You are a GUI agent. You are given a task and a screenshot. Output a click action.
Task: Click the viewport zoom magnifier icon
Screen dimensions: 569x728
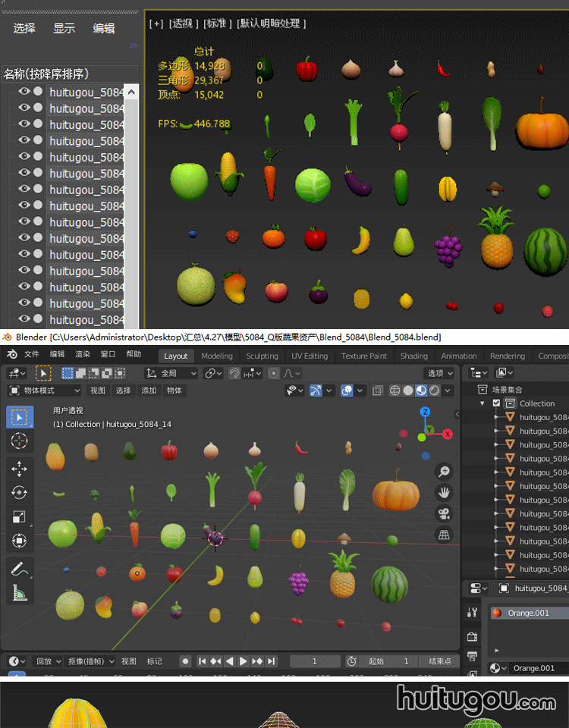click(445, 472)
